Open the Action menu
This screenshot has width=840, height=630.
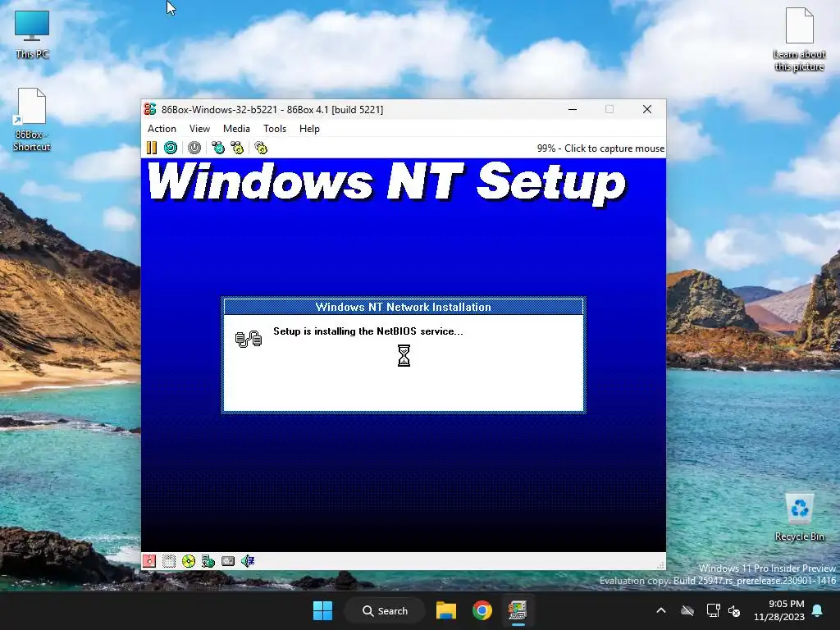click(x=162, y=129)
